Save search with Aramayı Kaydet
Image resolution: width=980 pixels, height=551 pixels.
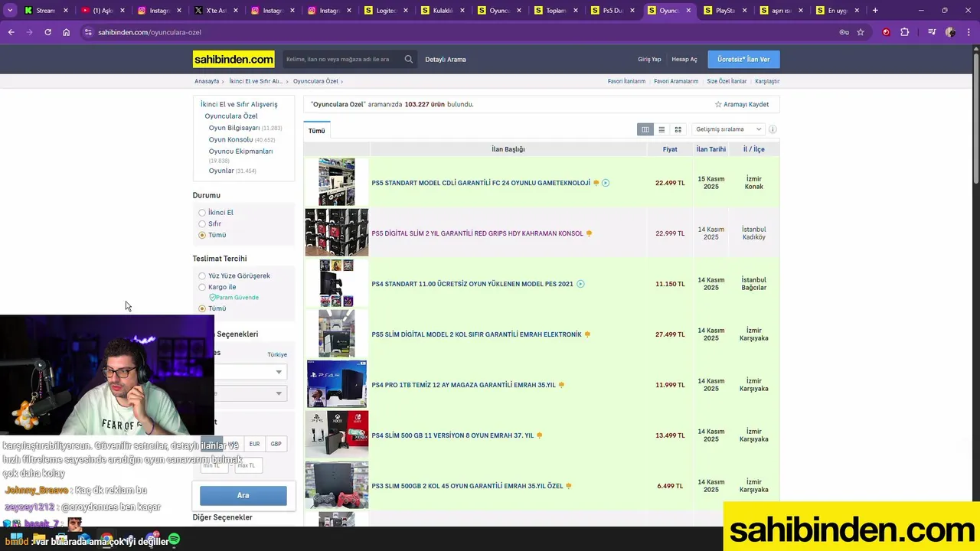pyautogui.click(x=742, y=104)
